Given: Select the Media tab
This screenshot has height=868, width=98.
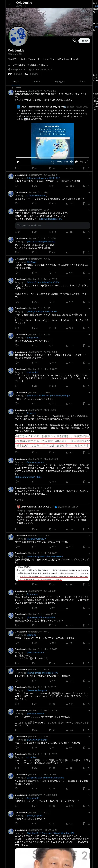Looking at the screenshot, I should tap(82, 82).
